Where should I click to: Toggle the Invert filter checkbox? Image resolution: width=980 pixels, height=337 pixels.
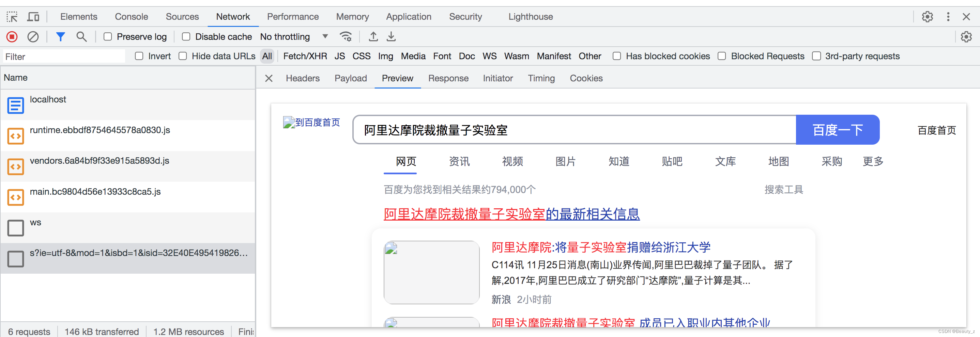tap(139, 56)
